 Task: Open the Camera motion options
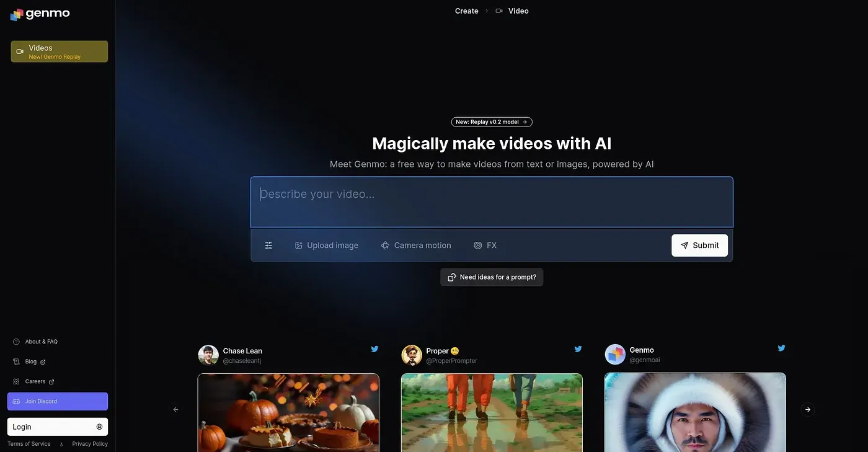click(416, 246)
